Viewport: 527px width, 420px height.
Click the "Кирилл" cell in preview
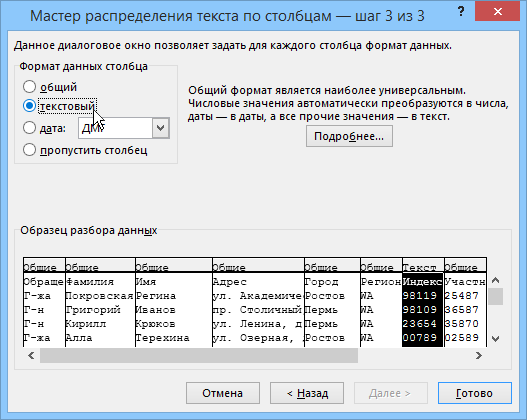[86, 324]
